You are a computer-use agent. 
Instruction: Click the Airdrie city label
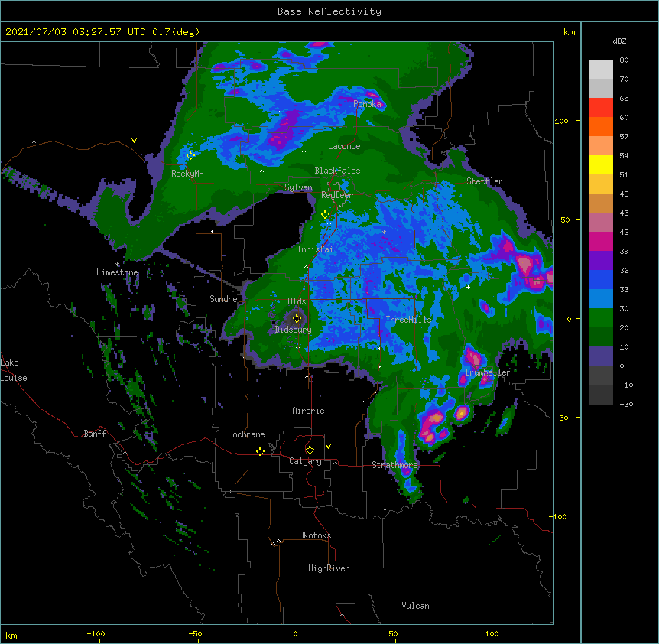[x=309, y=411]
